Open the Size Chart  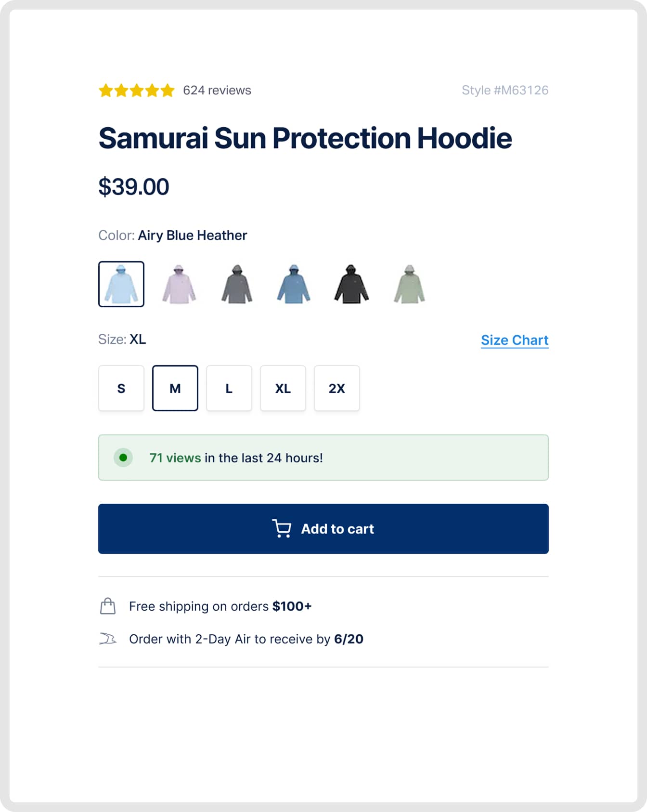tap(515, 340)
